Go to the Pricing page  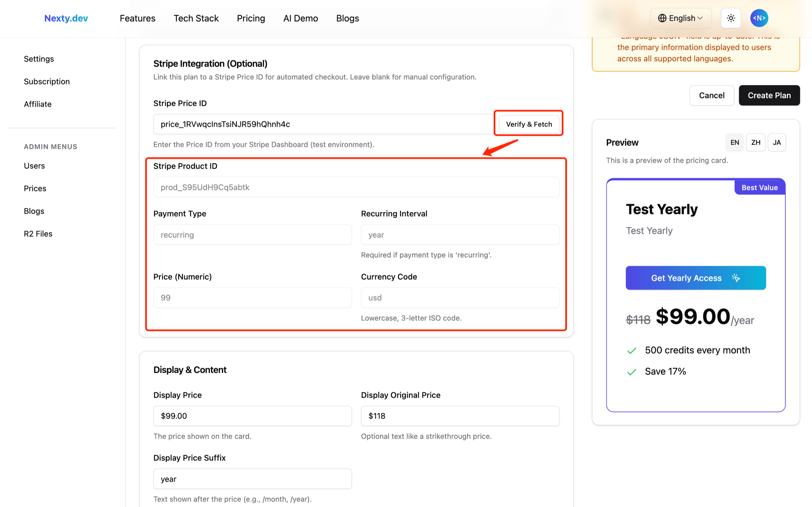(250, 18)
